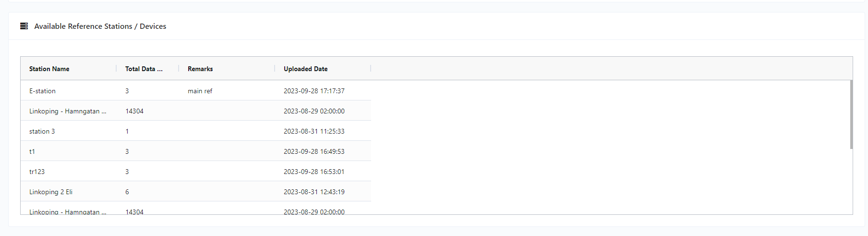Image resolution: width=868 pixels, height=236 pixels.
Task: Sort by Station Name column header
Action: tap(49, 69)
